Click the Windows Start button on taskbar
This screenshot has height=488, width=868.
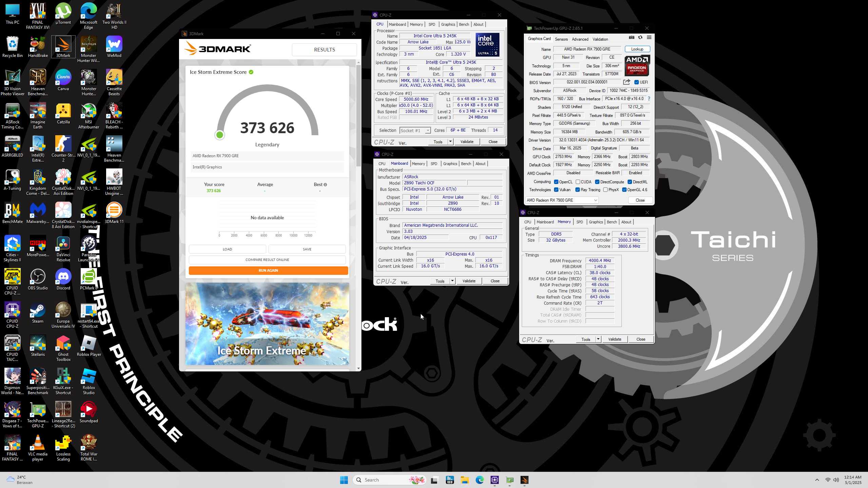pyautogui.click(x=344, y=480)
